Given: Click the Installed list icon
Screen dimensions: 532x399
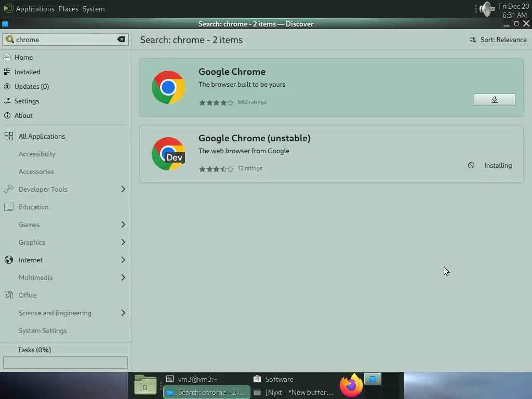Looking at the screenshot, I should tap(7, 72).
